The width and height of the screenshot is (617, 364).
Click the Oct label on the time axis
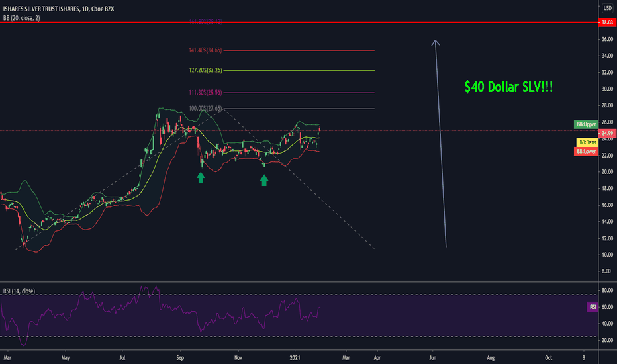pyautogui.click(x=548, y=357)
